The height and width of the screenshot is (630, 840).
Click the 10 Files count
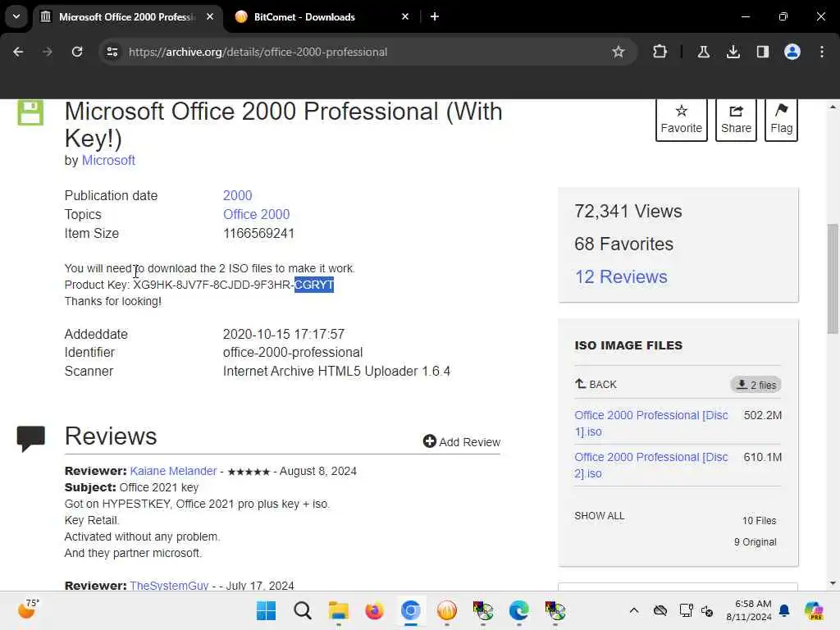pyautogui.click(x=759, y=521)
